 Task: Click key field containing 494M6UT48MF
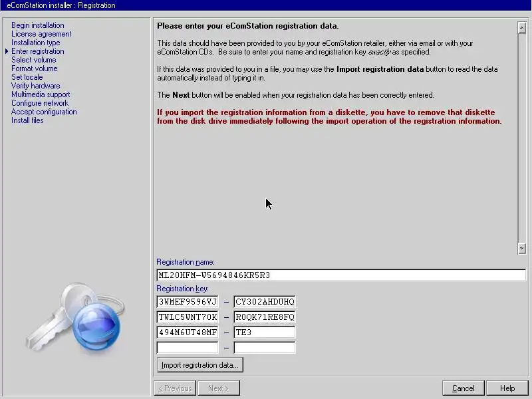pos(188,332)
